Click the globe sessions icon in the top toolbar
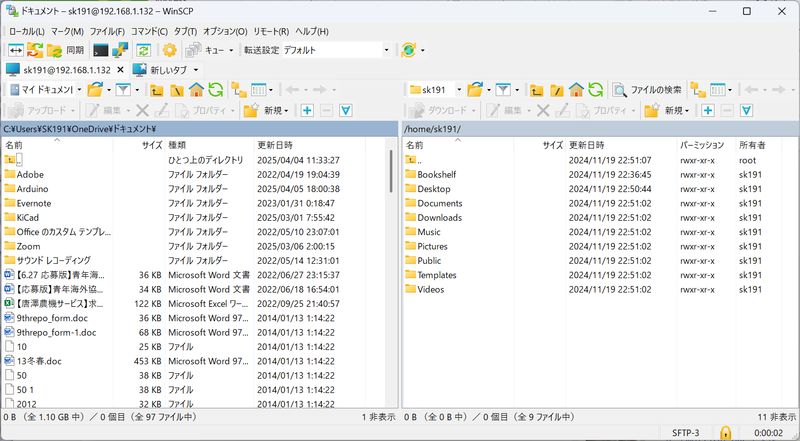The width and height of the screenshot is (800, 441). [409, 50]
